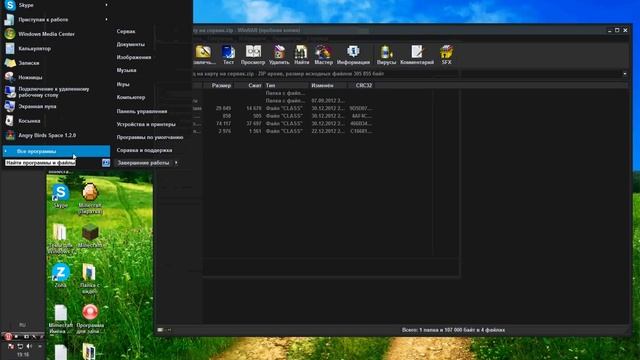Image resolution: width=640 pixels, height=360 pixels.
Task: Sort by Type (Тип) column header
Action: point(286,85)
